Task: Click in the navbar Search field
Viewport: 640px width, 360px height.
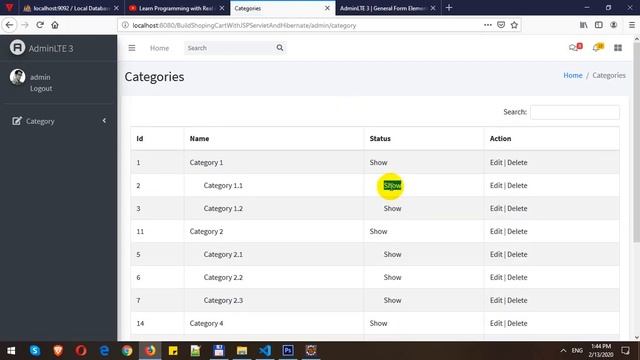Action: (x=229, y=48)
